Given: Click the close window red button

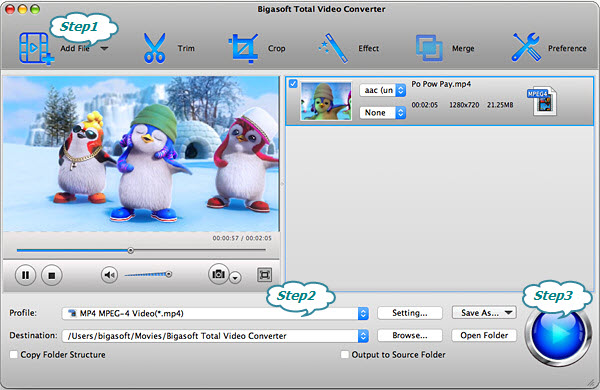Looking at the screenshot, I should (x=10, y=10).
